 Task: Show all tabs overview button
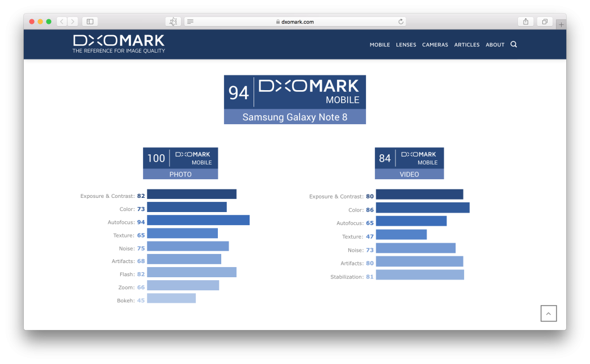coord(544,22)
